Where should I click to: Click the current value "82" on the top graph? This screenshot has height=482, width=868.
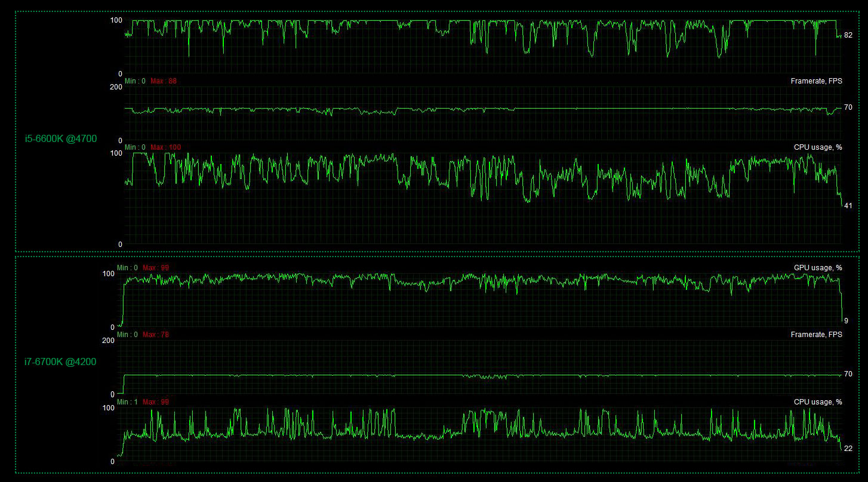tap(848, 35)
